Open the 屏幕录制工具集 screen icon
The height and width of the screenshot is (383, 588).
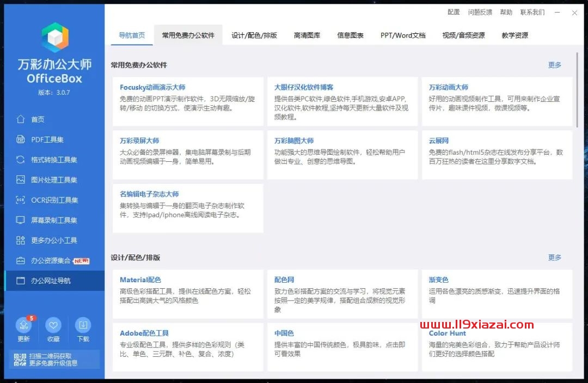coord(21,220)
